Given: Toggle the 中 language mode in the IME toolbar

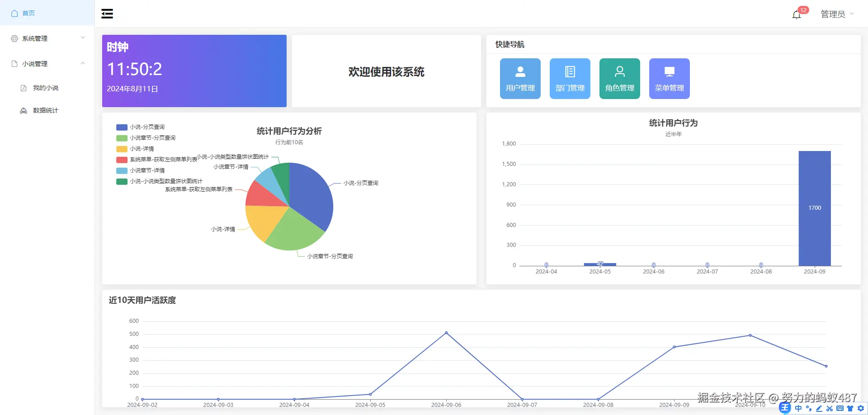Looking at the screenshot, I should click(798, 408).
